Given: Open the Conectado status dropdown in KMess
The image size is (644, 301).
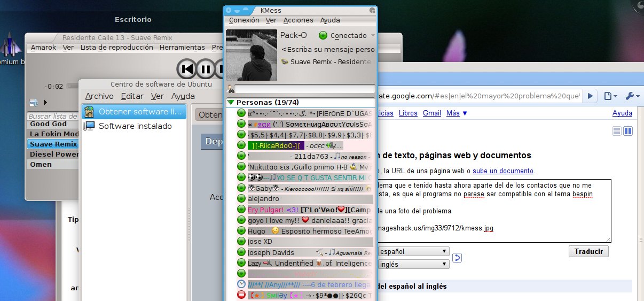Looking at the screenshot, I should 373,36.
